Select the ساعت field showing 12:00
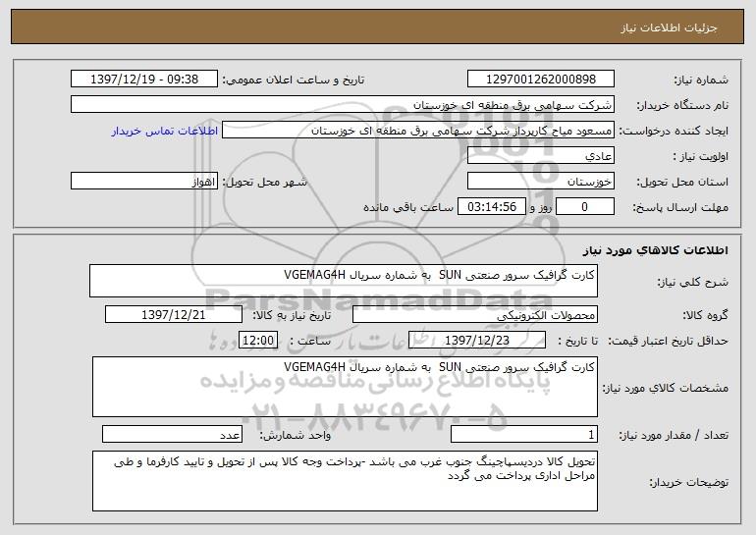Screen dimensions: 756x535 coord(258,341)
